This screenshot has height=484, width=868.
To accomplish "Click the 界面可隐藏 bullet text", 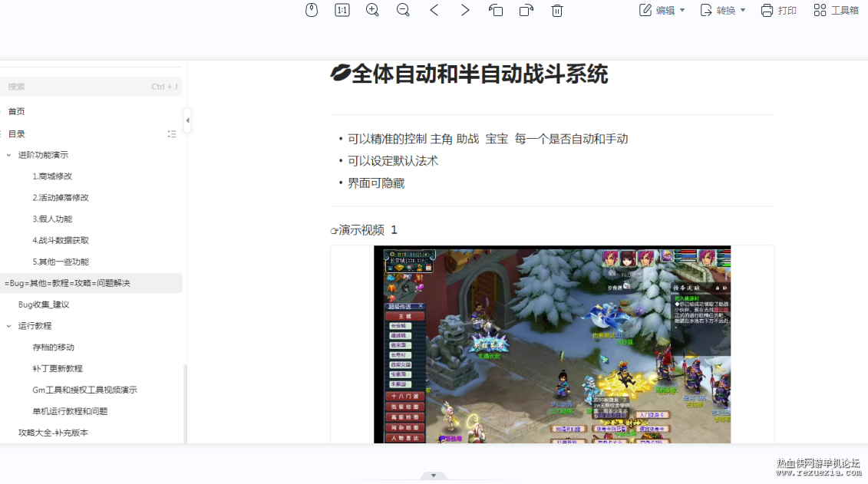I will tap(376, 183).
